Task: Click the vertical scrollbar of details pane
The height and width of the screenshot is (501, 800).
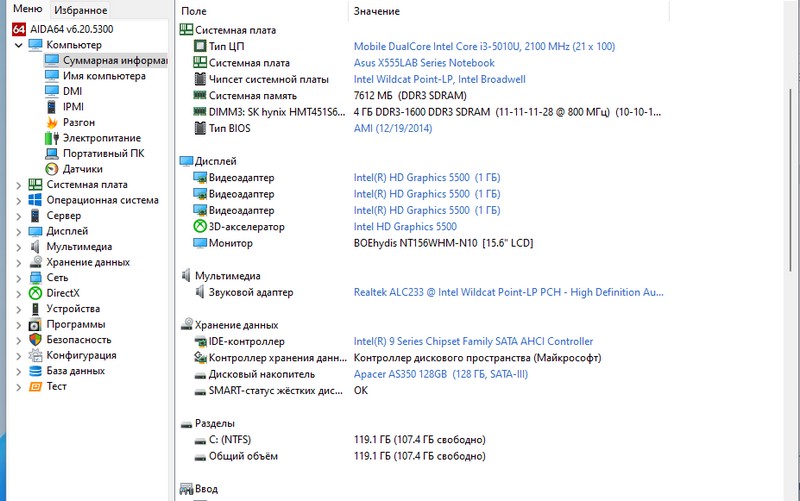Action: click(x=791, y=181)
